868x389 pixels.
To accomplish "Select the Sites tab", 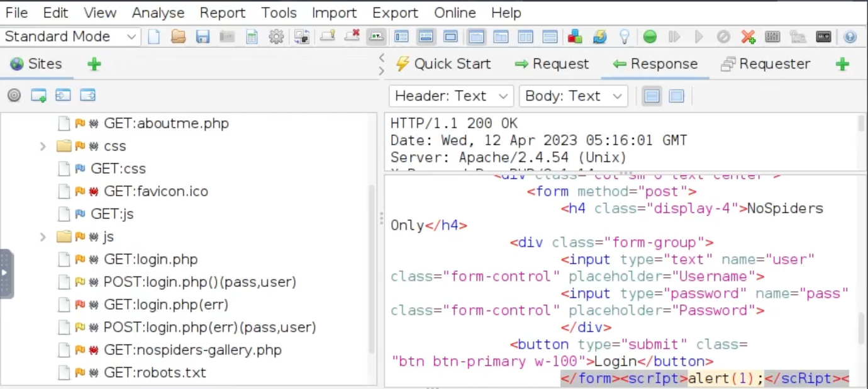I will pyautogui.click(x=36, y=64).
